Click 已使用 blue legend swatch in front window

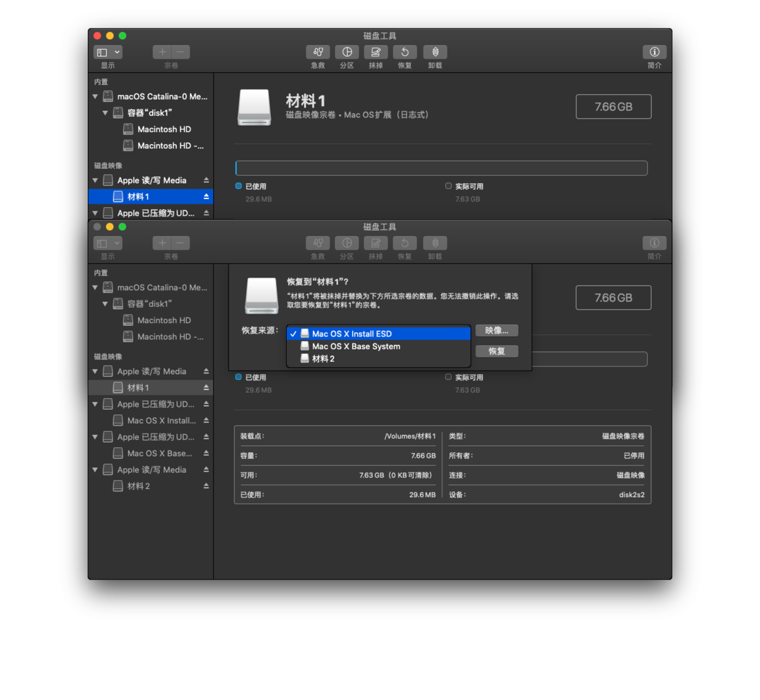pyautogui.click(x=238, y=377)
